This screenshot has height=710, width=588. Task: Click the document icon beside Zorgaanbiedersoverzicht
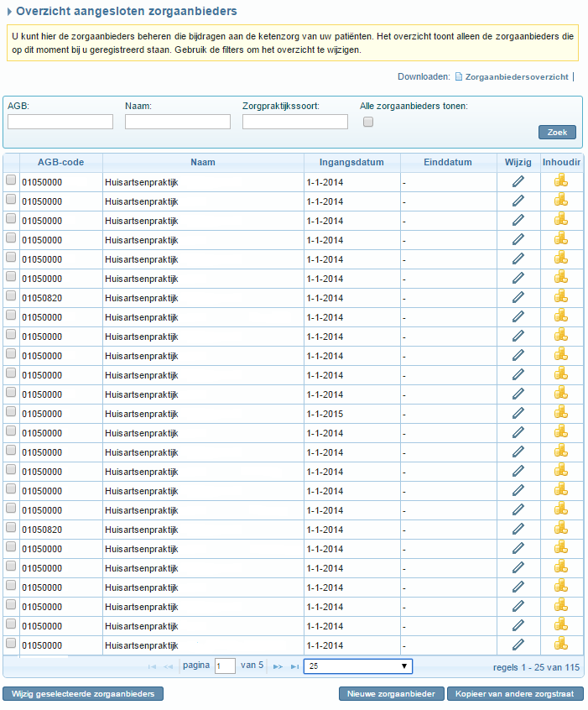tap(459, 76)
